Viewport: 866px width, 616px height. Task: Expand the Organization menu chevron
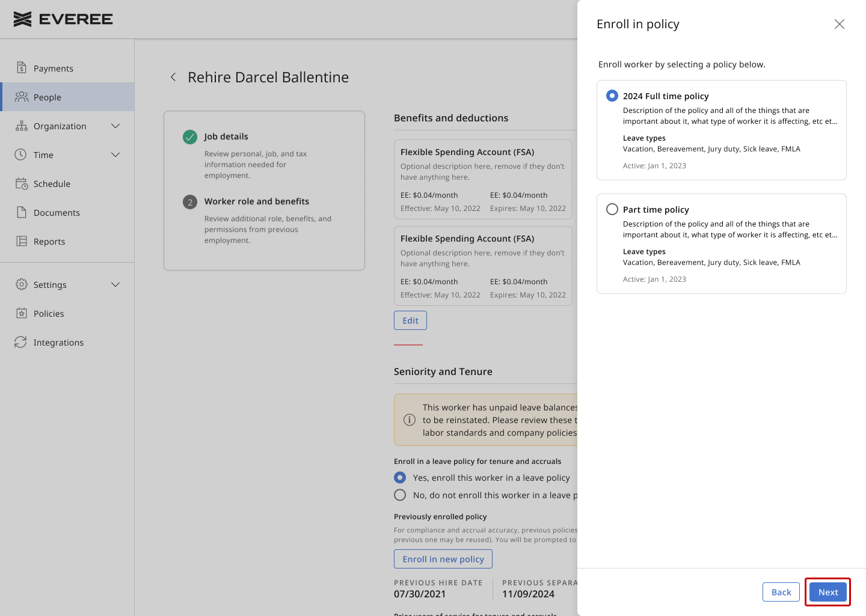(115, 126)
